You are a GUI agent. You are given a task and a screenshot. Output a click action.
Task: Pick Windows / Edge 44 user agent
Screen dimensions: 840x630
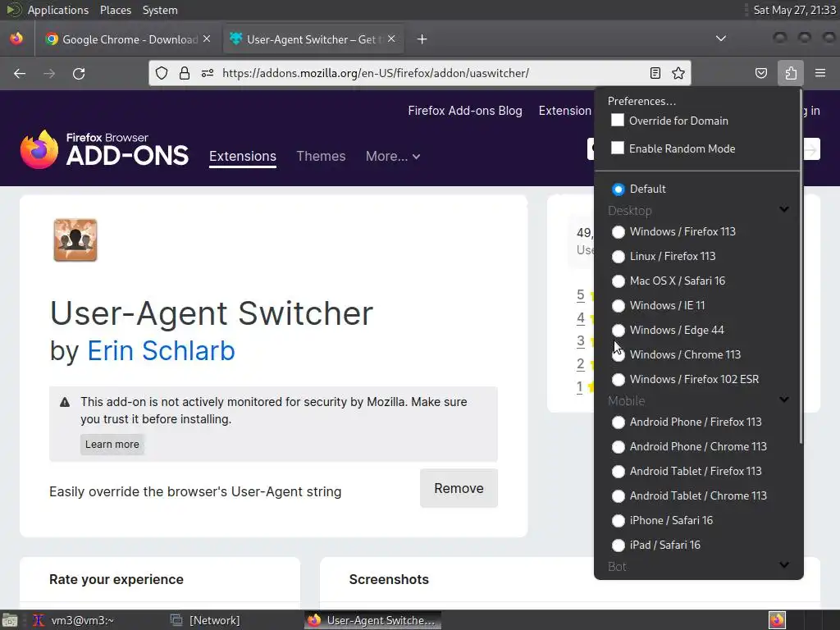point(619,331)
